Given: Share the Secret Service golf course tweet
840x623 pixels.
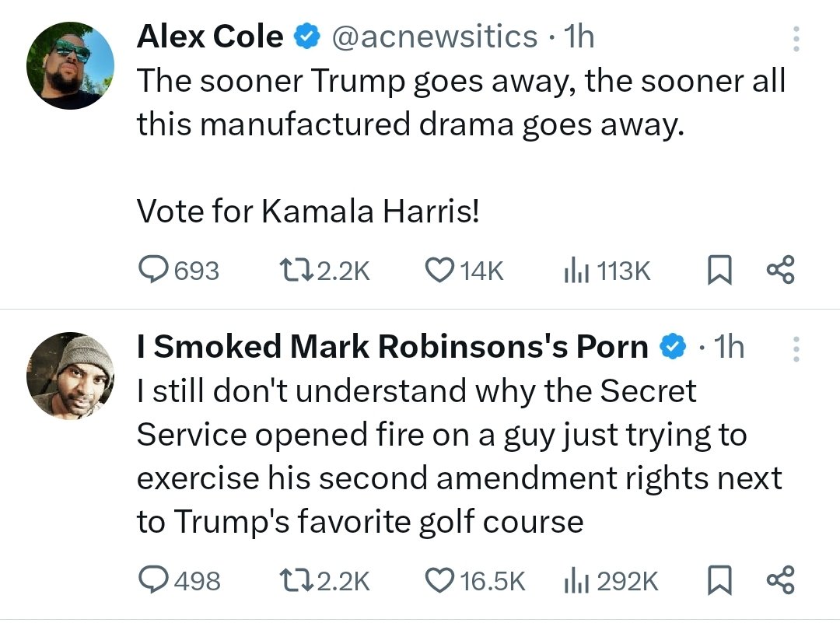Looking at the screenshot, I should [780, 580].
